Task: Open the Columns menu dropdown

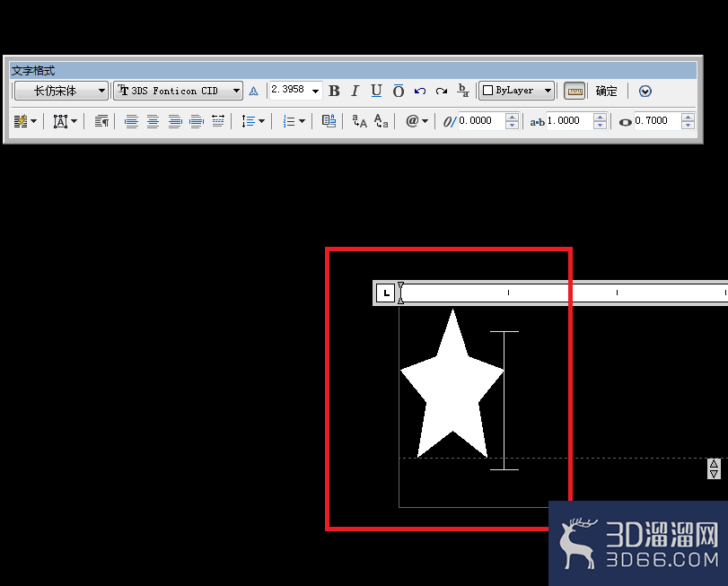Action: point(25,121)
